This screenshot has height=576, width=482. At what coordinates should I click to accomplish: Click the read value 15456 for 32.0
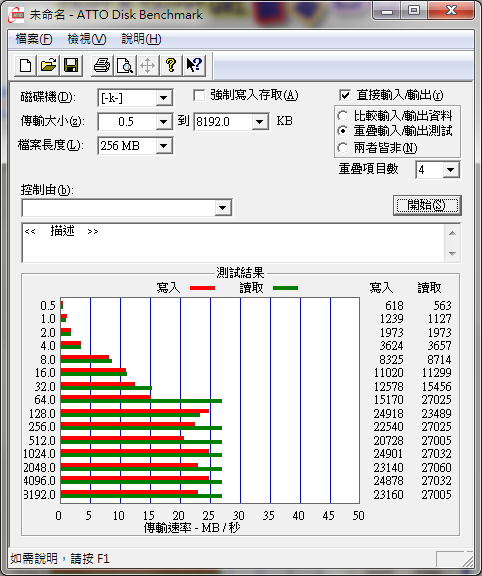(436, 386)
